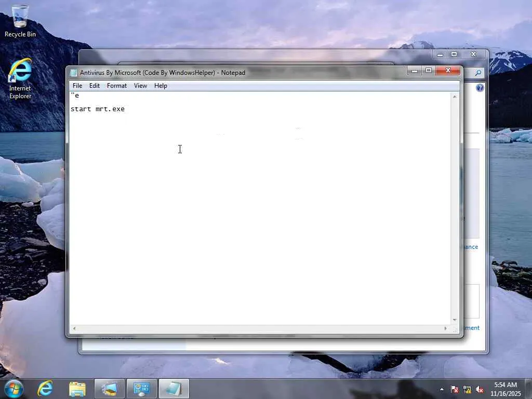The width and height of the screenshot is (532, 399).
Task: Switch to the Notepad taskbar button
Action: (174, 389)
